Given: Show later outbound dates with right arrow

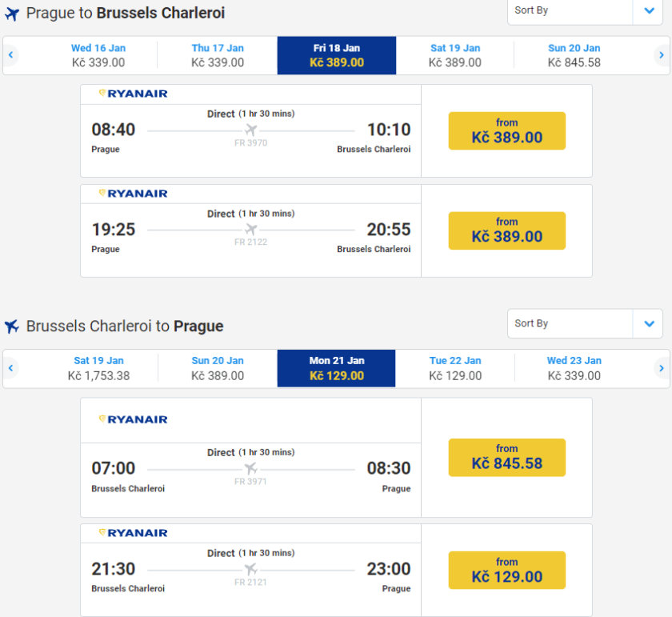Looking at the screenshot, I should click(661, 55).
